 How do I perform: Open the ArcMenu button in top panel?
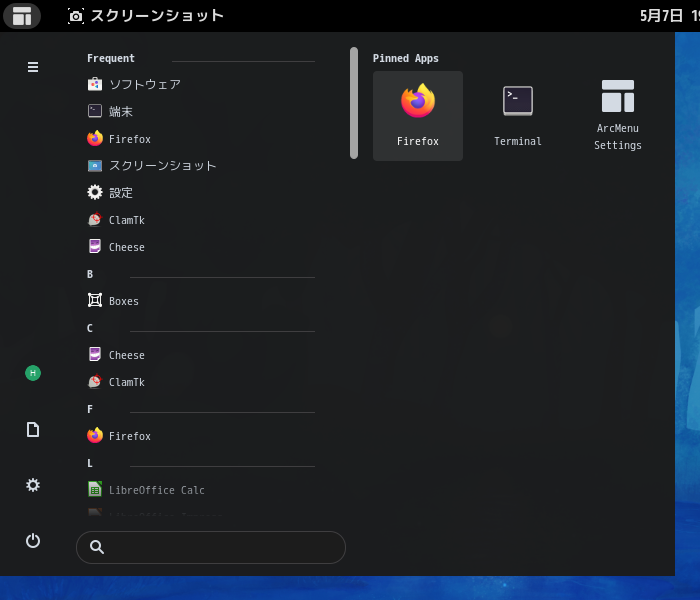point(21,16)
